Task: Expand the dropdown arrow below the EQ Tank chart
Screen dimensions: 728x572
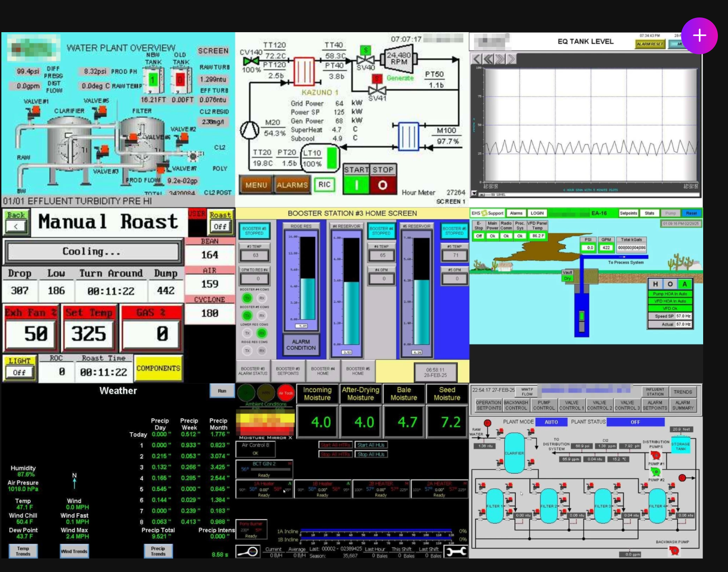Action: point(474,194)
